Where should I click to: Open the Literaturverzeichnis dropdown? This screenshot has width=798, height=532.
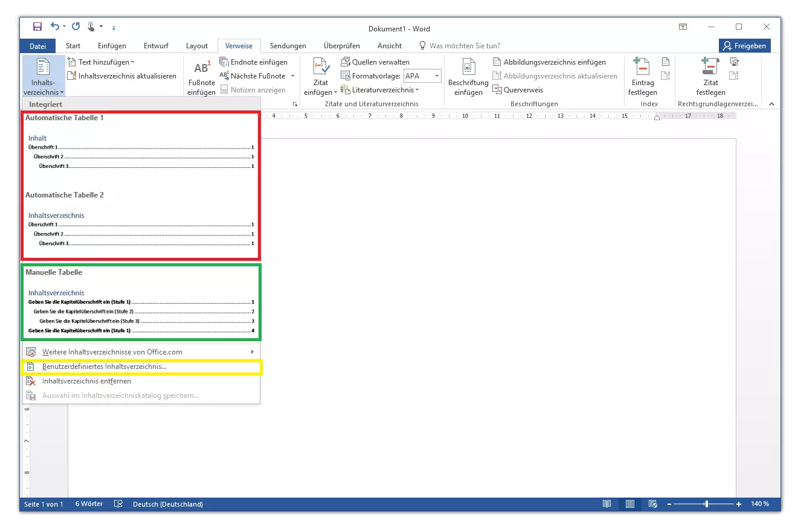click(x=380, y=90)
